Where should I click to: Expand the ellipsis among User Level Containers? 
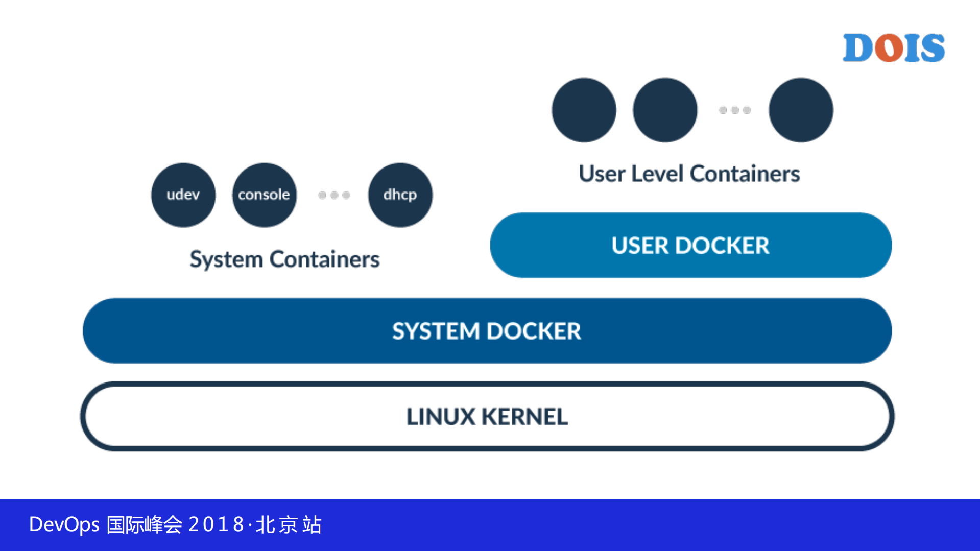[x=734, y=110]
